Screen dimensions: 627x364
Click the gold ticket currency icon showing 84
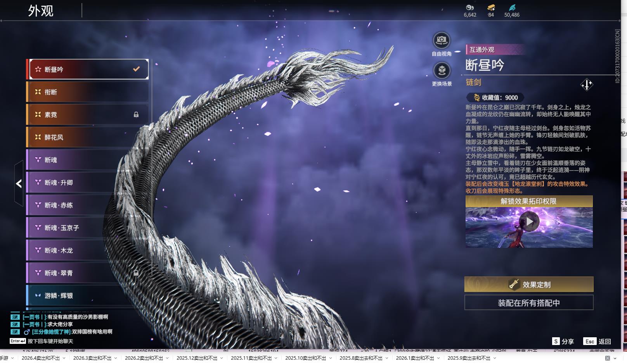(491, 8)
